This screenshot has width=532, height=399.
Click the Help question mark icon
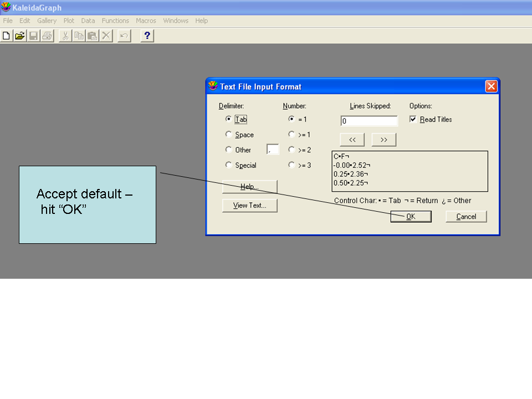(x=147, y=35)
